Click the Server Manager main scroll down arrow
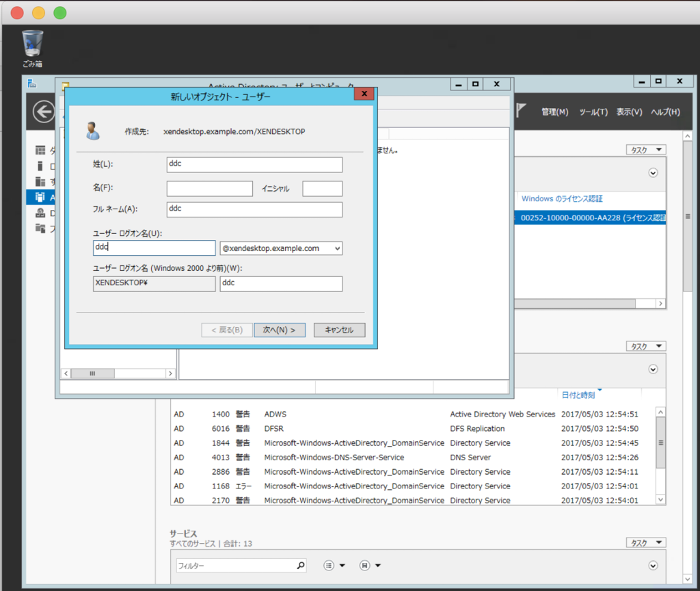 click(688, 579)
